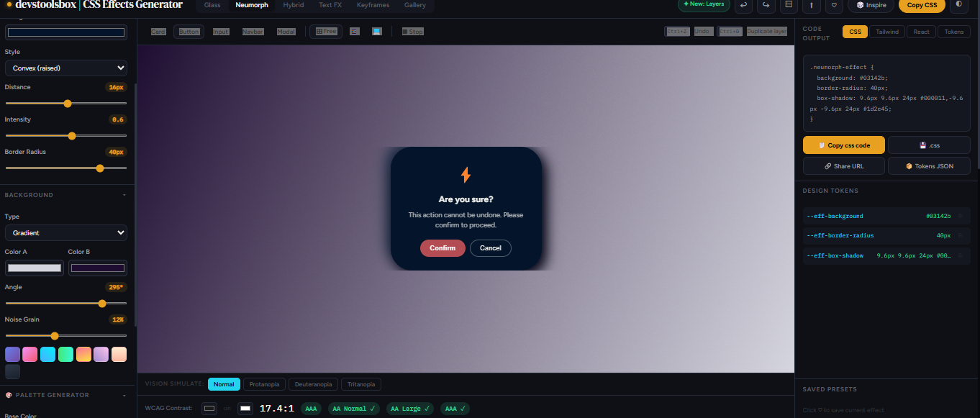Click the Copy css code button
The image size is (980, 418).
[844, 145]
